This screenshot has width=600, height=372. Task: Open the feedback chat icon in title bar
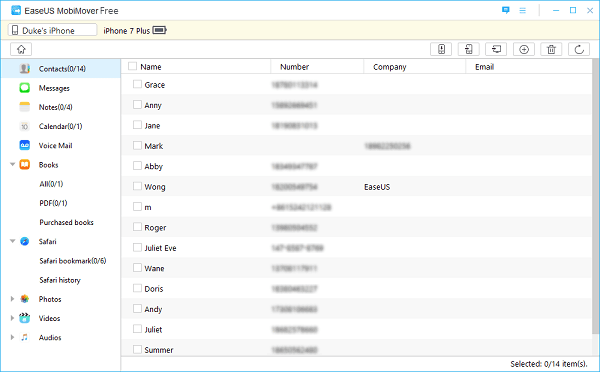coord(505,10)
